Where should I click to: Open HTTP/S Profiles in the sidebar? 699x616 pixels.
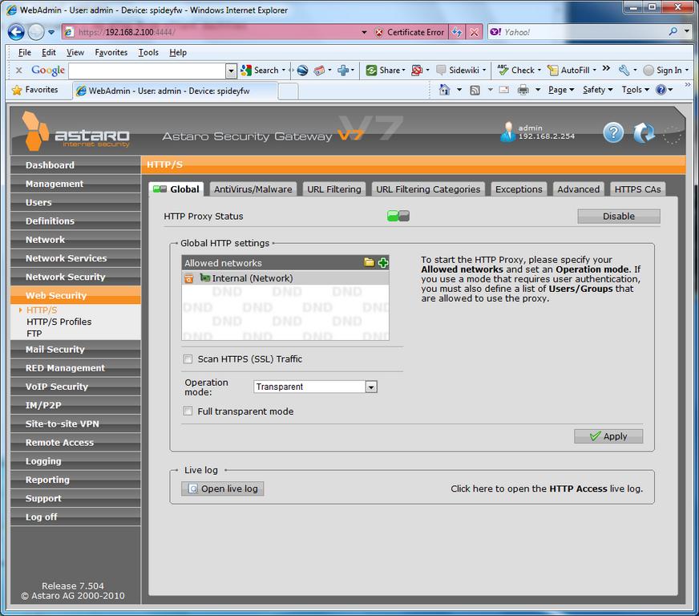pos(59,322)
